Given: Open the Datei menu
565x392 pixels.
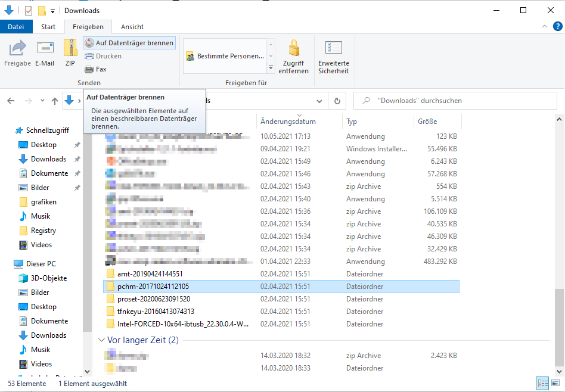Looking at the screenshot, I should [16, 27].
